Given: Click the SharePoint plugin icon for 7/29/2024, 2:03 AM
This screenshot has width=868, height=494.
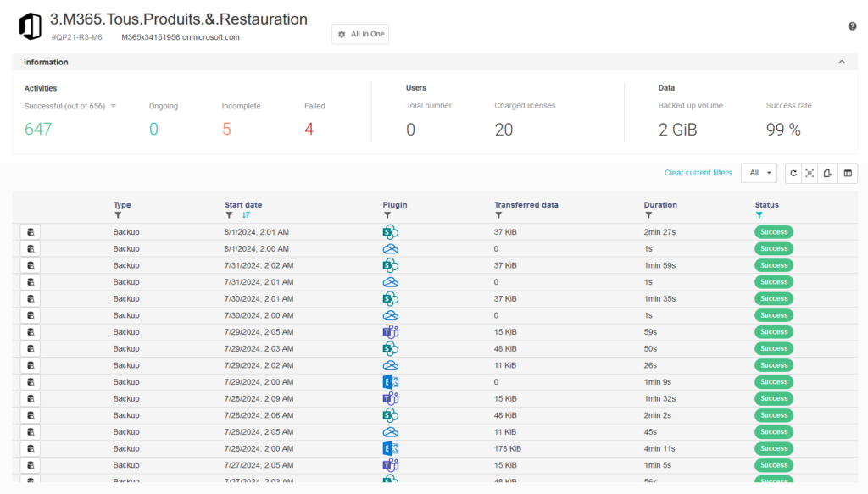Looking at the screenshot, I should [390, 348].
